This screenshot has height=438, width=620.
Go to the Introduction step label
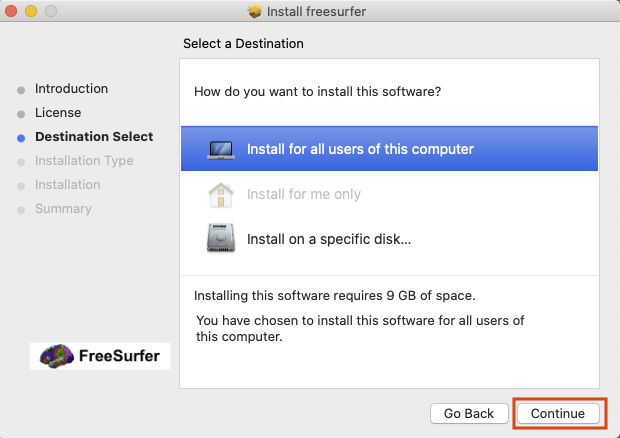click(71, 89)
